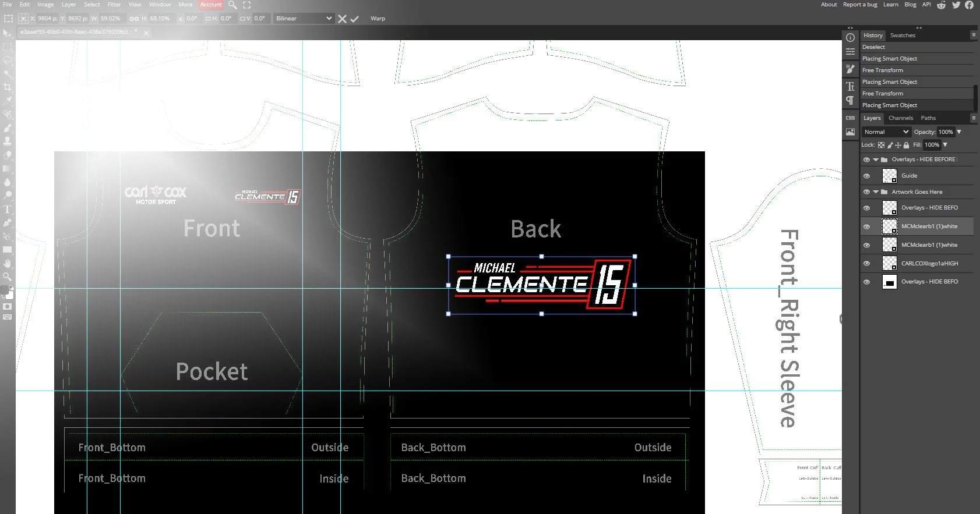Open the Report a bug link
Viewport: 980px width, 514px height.
point(860,5)
